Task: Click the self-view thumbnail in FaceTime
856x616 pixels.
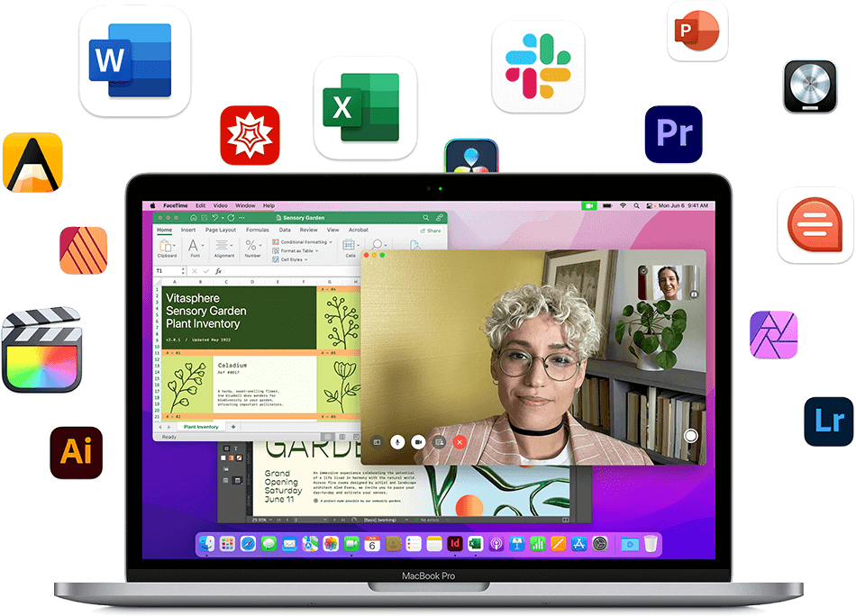Action: pyautogui.click(x=667, y=282)
